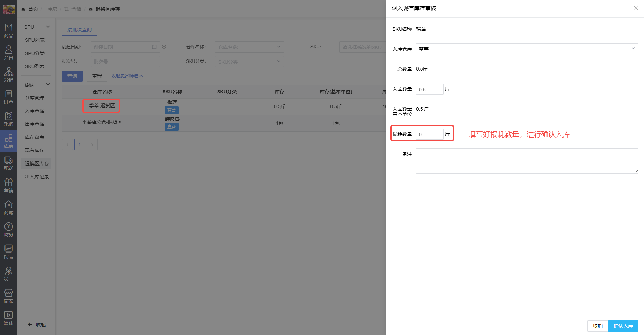Focus the 备注 text area
Viewport: 644px width, 335px height.
click(527, 161)
